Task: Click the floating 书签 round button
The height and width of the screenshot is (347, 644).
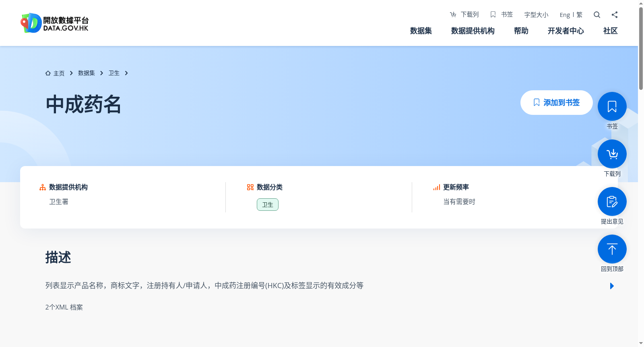Action: click(612, 106)
